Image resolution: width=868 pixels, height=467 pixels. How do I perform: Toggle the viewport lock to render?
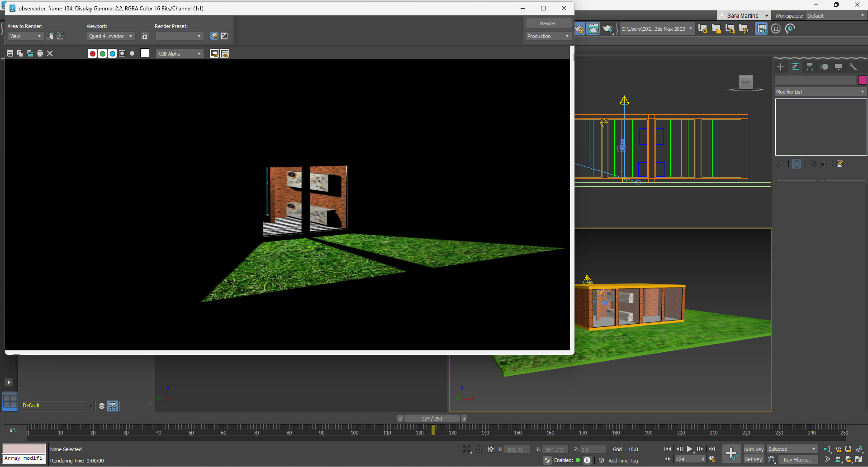click(145, 36)
